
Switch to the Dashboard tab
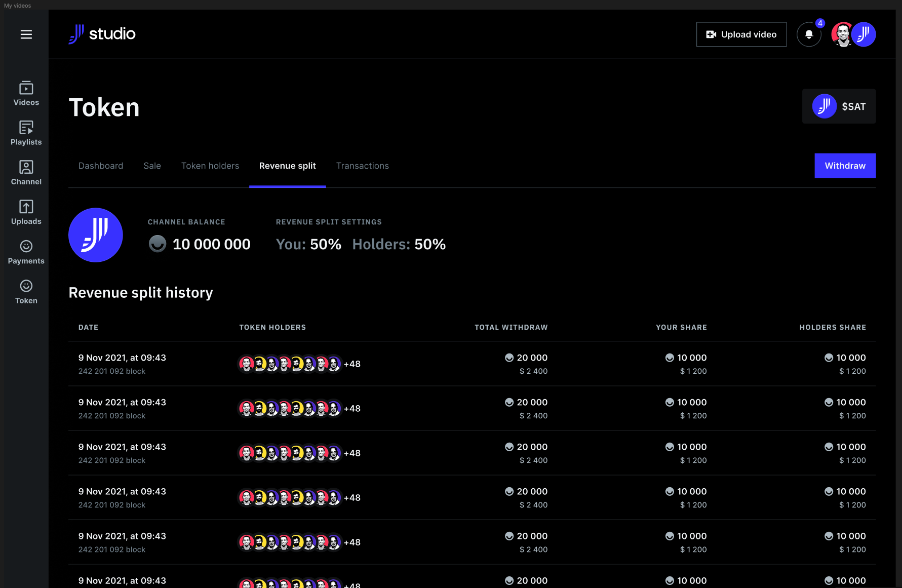[101, 166]
